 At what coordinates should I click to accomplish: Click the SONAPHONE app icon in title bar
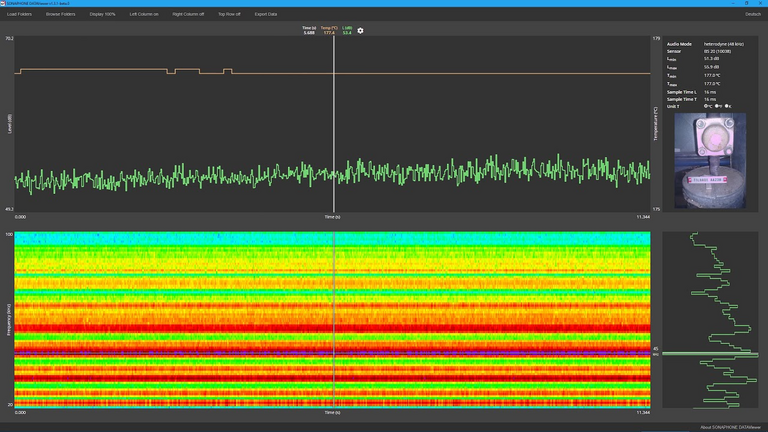(4, 4)
